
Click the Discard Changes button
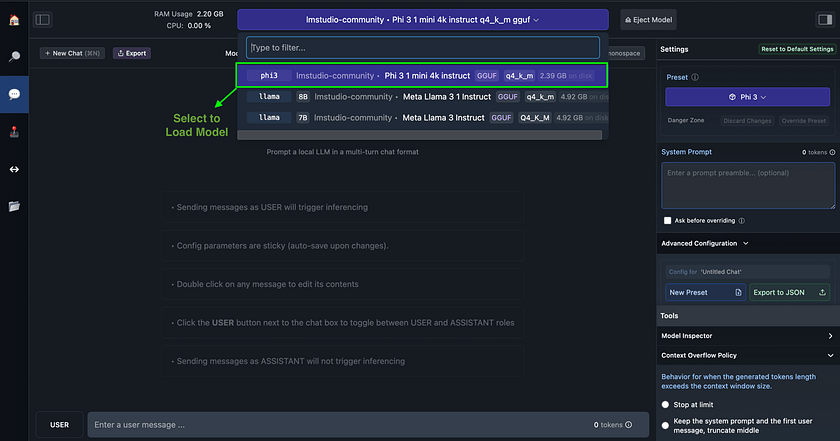pos(747,121)
